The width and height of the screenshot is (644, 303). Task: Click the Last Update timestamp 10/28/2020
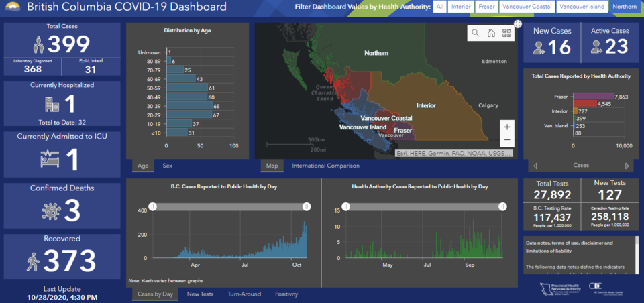(x=62, y=297)
